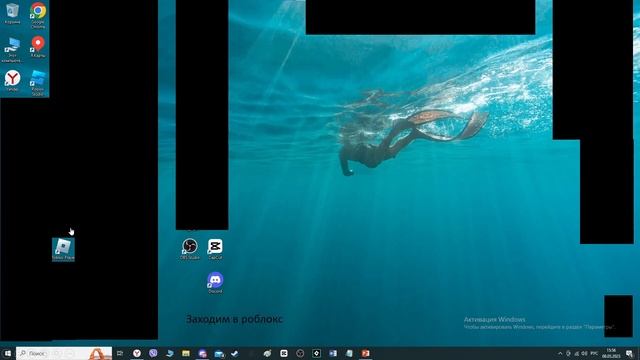Open Steam from the taskbar
This screenshot has height=360, width=640.
tap(235, 353)
